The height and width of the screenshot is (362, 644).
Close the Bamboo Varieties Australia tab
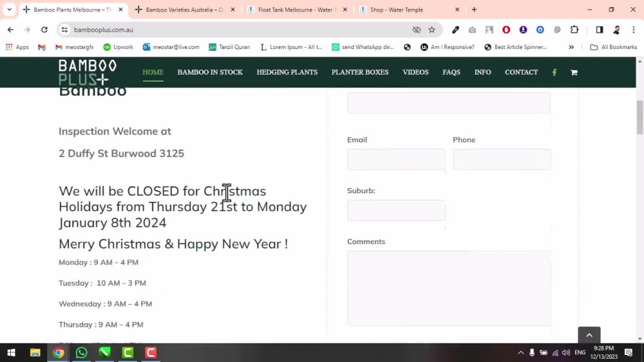click(232, 10)
